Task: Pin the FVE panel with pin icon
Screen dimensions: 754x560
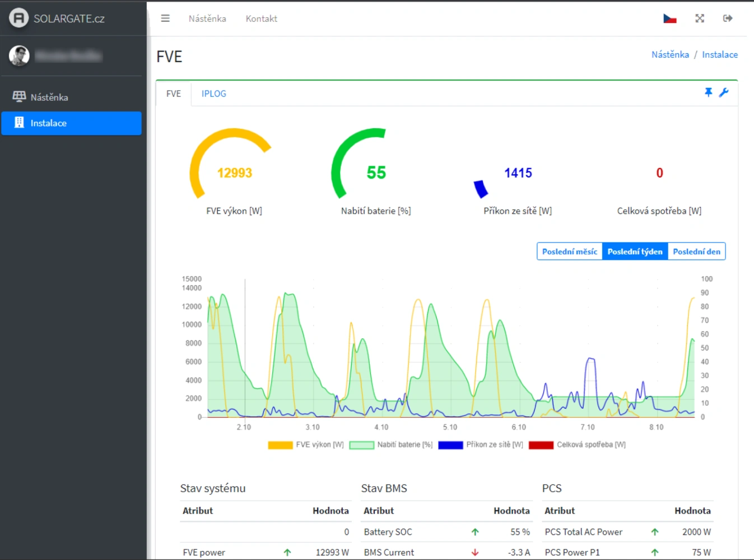Action: (708, 92)
